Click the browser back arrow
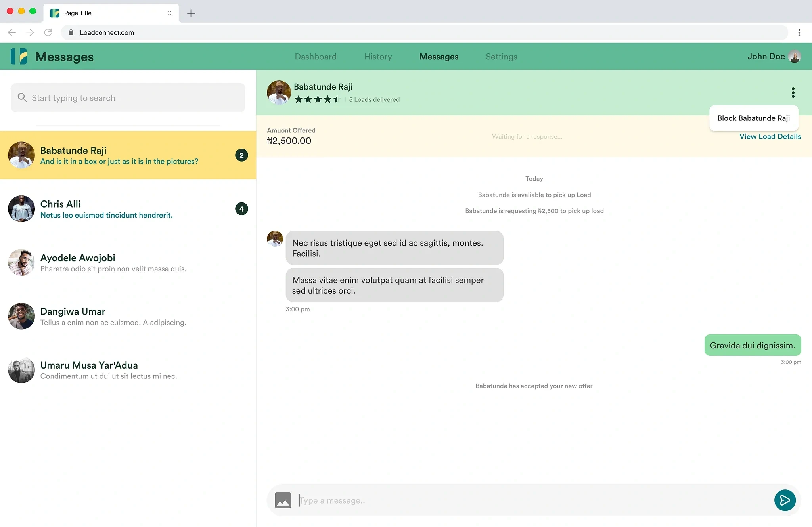The width and height of the screenshot is (812, 527). 11,32
